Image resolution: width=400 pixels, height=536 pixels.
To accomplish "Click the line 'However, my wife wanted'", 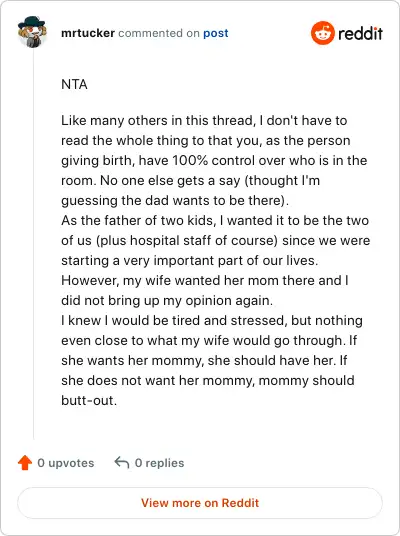I will point(205,280).
